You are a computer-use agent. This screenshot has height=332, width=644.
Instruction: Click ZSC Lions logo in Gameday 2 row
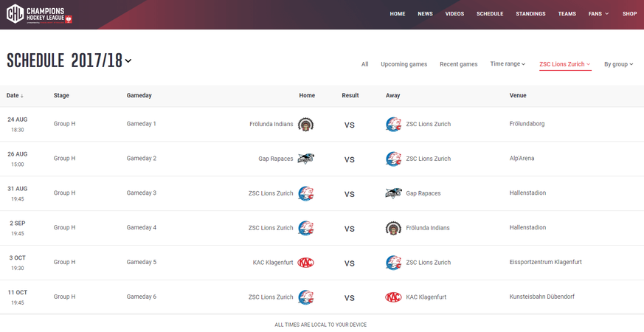tap(393, 159)
